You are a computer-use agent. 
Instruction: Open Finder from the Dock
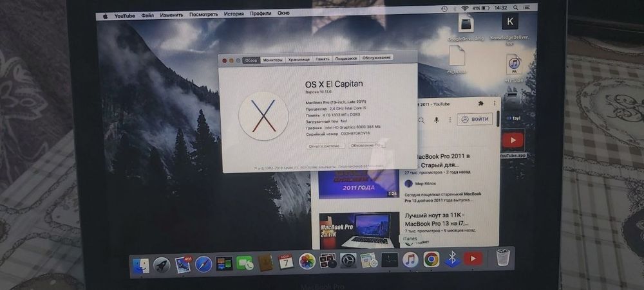[x=141, y=266]
